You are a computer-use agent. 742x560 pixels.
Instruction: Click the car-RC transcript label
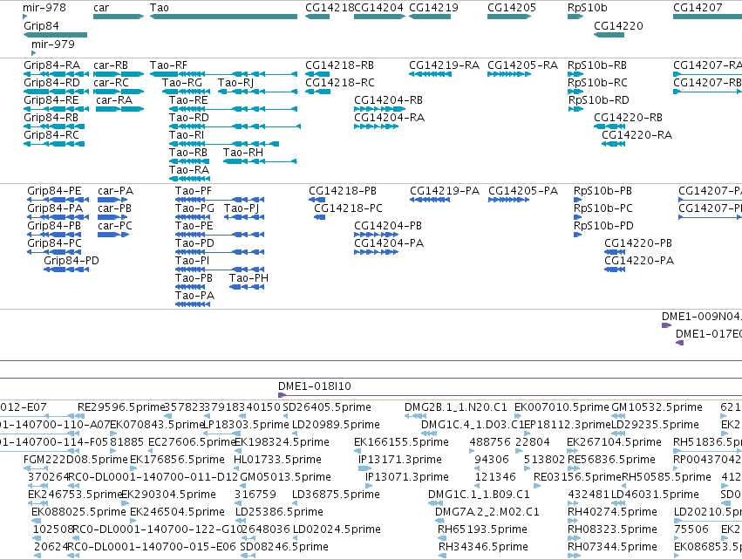(112, 83)
